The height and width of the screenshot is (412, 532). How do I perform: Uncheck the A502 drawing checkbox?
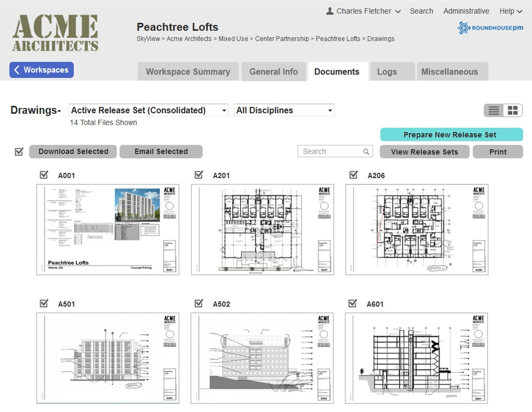pos(199,303)
